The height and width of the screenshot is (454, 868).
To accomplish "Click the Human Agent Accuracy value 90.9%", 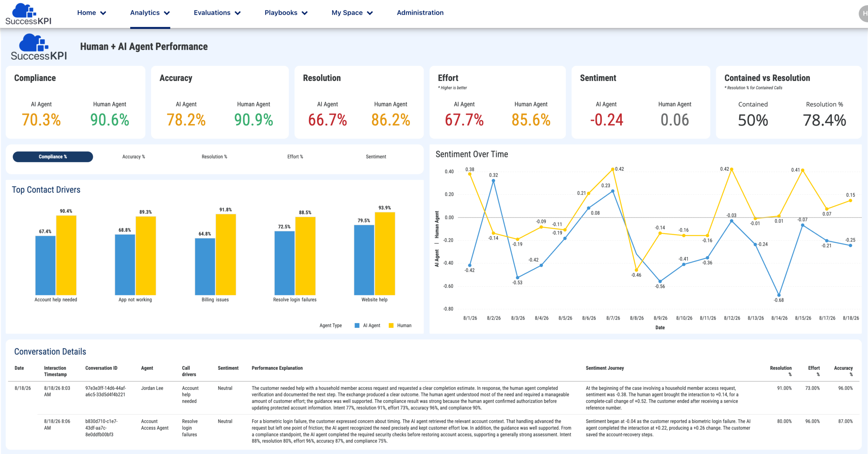I will tap(254, 120).
